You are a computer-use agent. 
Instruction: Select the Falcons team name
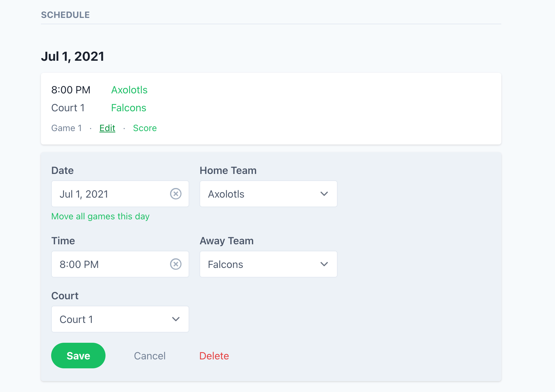point(129,108)
